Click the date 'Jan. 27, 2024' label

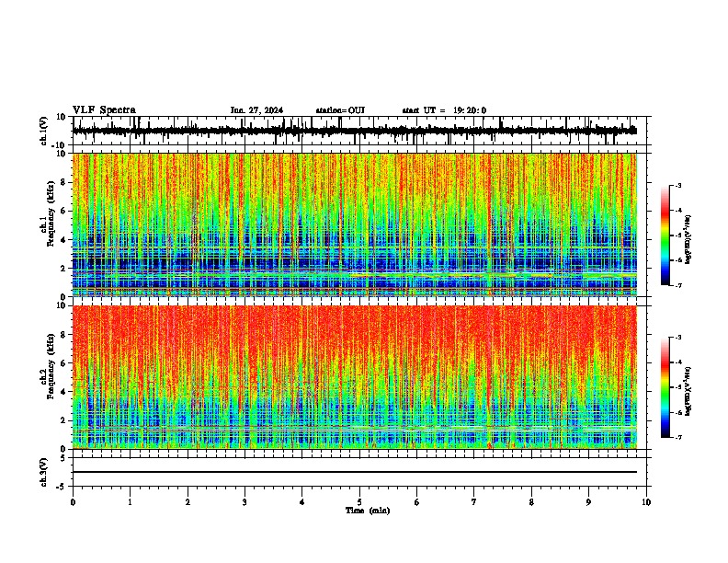point(256,110)
